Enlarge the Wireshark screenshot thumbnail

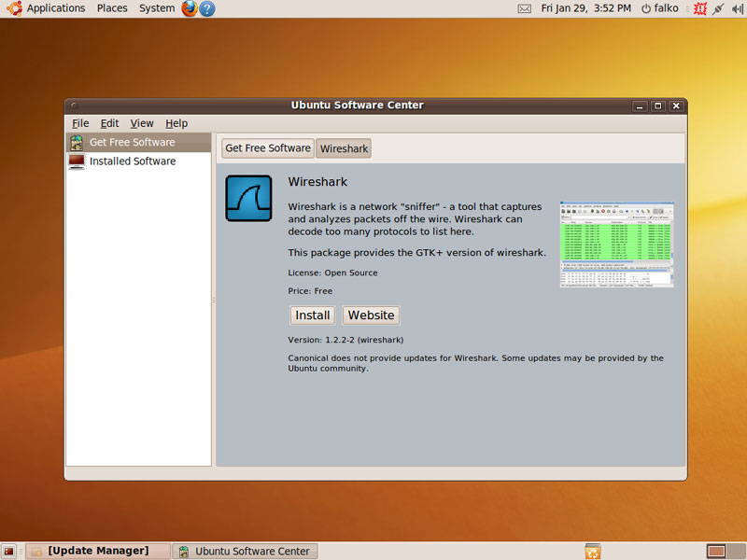pyautogui.click(x=616, y=244)
